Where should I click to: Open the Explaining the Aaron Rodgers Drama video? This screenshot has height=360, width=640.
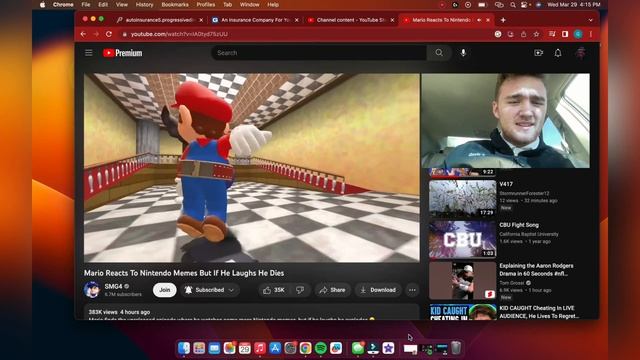536,269
